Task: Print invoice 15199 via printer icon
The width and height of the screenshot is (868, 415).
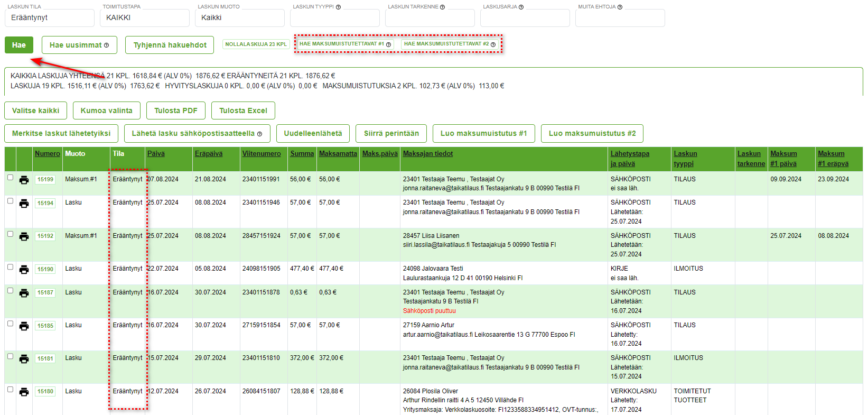Action: (x=24, y=180)
